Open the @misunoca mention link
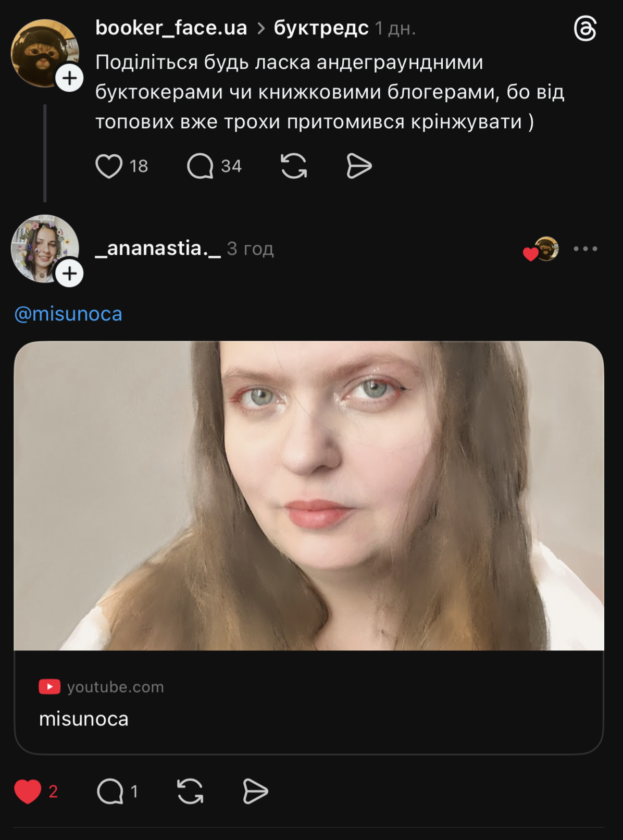Viewport: 623px width, 840px height. (68, 314)
